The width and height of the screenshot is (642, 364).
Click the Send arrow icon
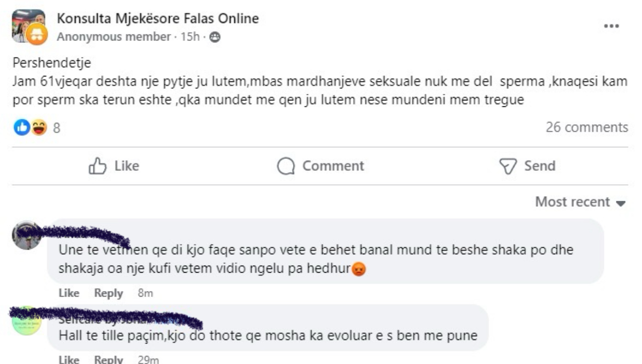click(x=508, y=166)
